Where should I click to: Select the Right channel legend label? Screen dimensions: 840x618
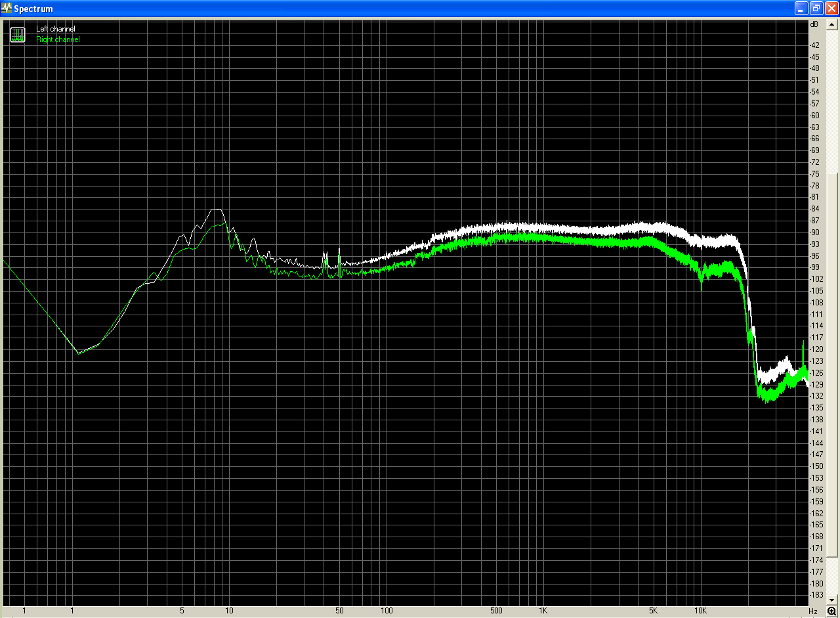(58, 40)
